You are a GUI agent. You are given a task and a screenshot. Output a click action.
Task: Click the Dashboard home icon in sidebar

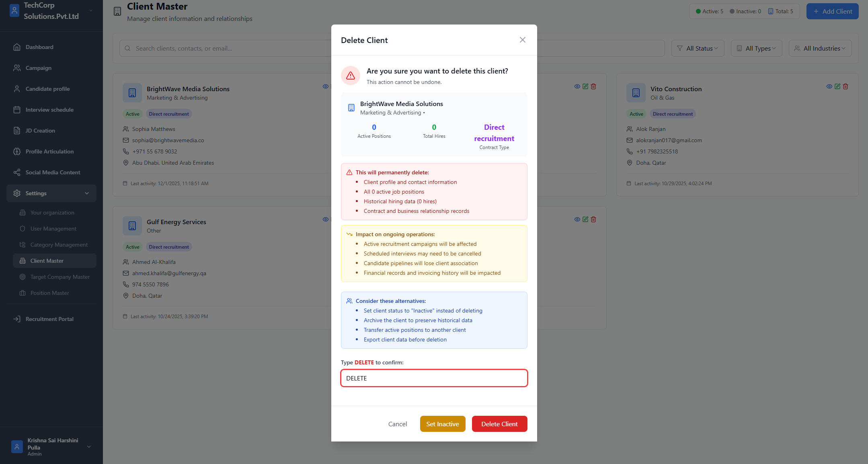tap(17, 47)
